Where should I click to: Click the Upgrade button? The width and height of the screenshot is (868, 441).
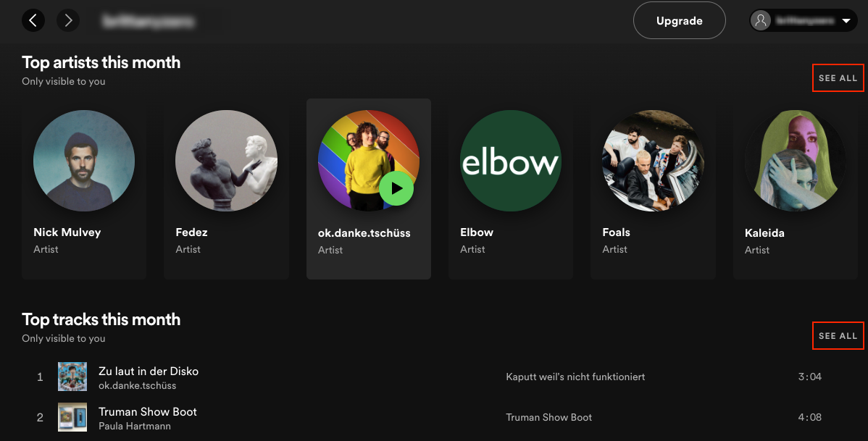679,20
